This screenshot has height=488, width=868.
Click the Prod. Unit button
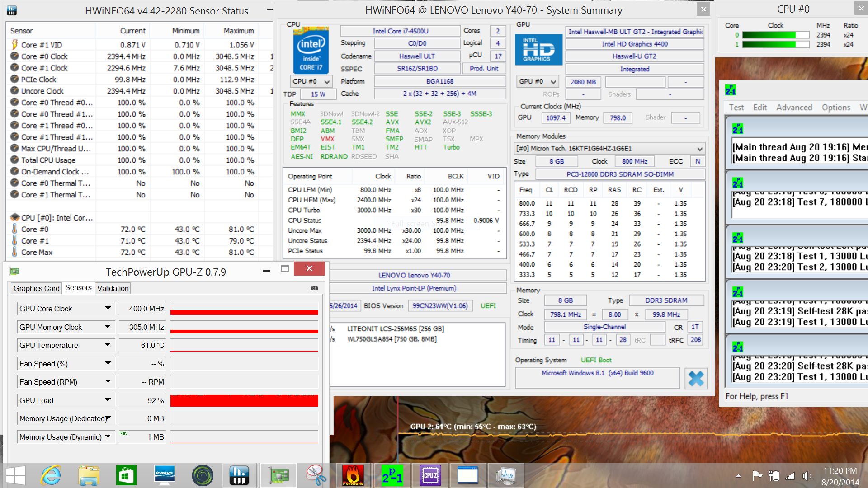(x=484, y=69)
